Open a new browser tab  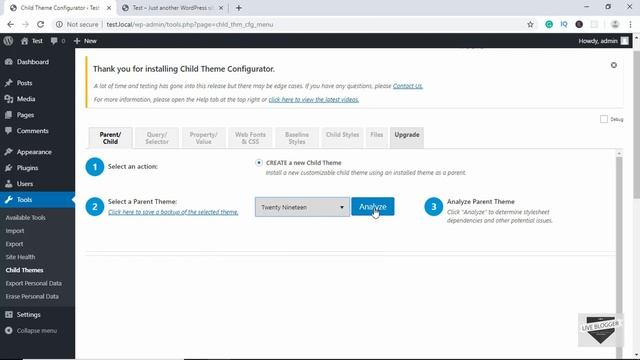(239, 8)
